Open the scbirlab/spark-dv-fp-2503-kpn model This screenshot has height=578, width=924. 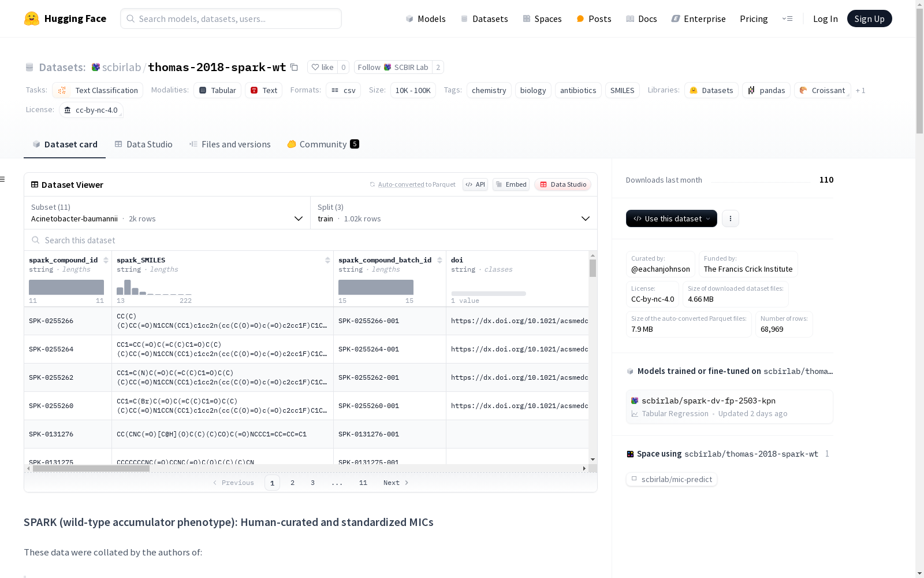pyautogui.click(x=729, y=407)
